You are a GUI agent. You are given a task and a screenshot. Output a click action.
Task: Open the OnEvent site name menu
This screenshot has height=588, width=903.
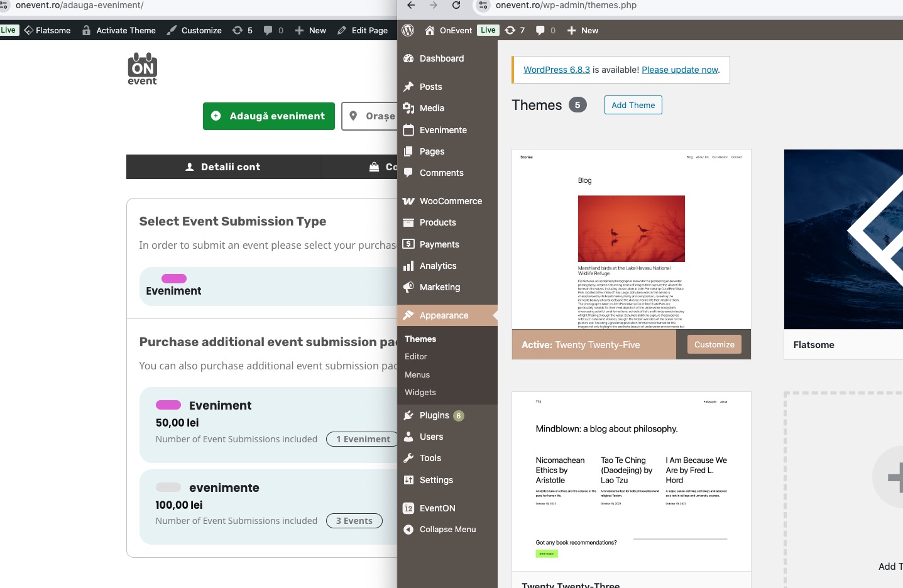pyautogui.click(x=449, y=30)
